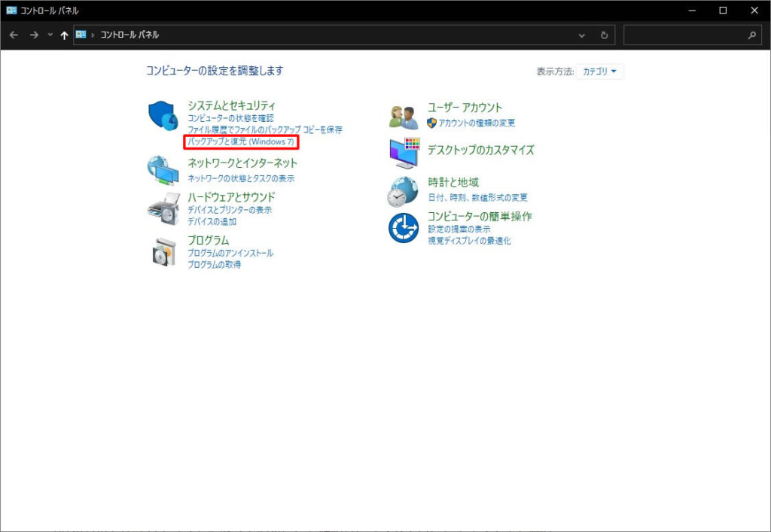Screen dimensions: 771x532
Task: Click the search magnifier icon
Action: click(x=752, y=35)
